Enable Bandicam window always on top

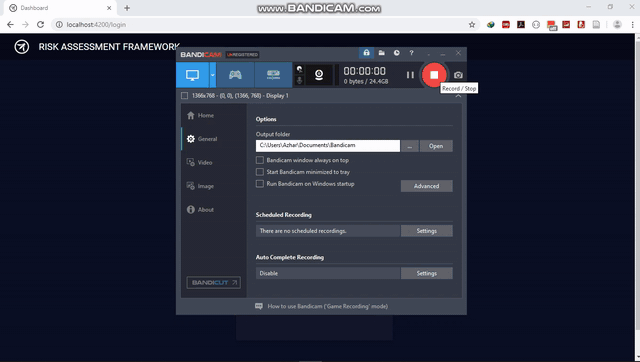point(260,160)
